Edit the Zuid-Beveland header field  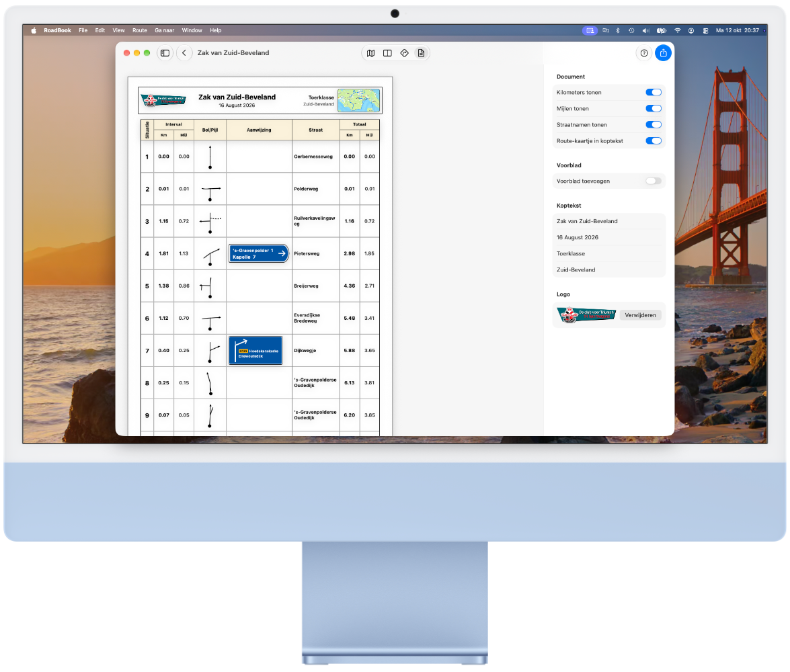(x=609, y=269)
